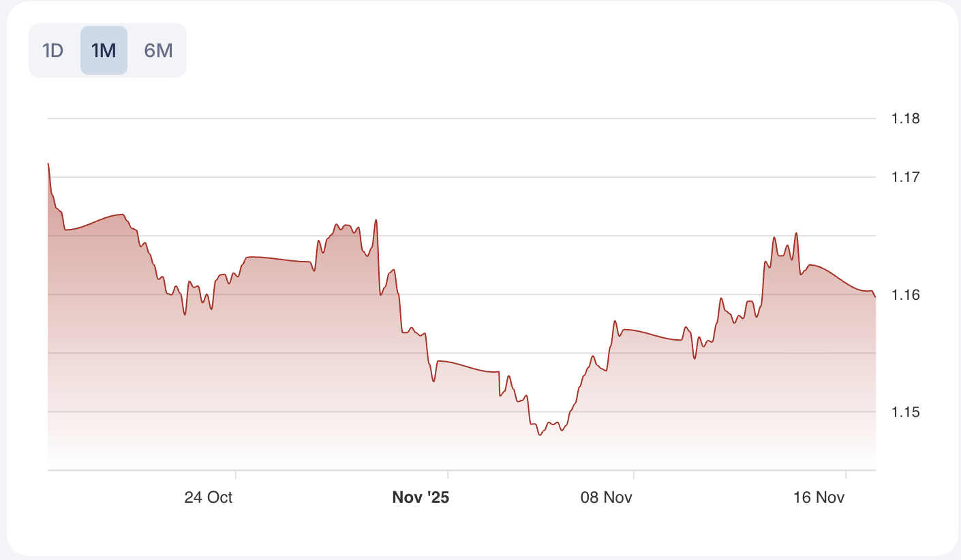Select the 1M range tab
The height and width of the screenshot is (560, 961).
click(104, 50)
